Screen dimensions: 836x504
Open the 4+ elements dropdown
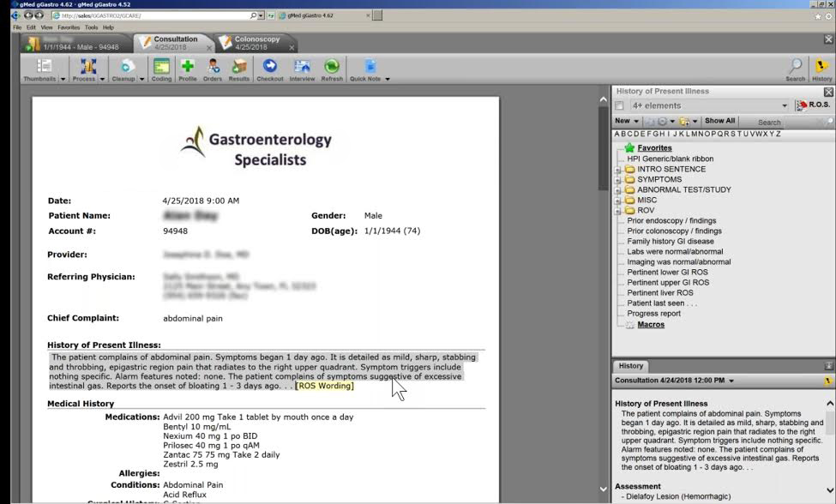point(785,105)
